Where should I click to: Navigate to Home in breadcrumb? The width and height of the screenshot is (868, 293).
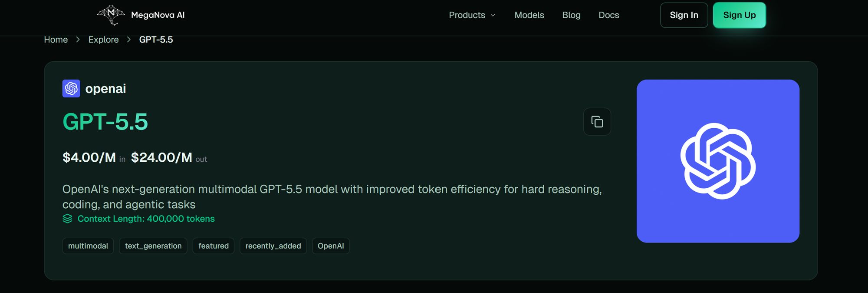[56, 40]
